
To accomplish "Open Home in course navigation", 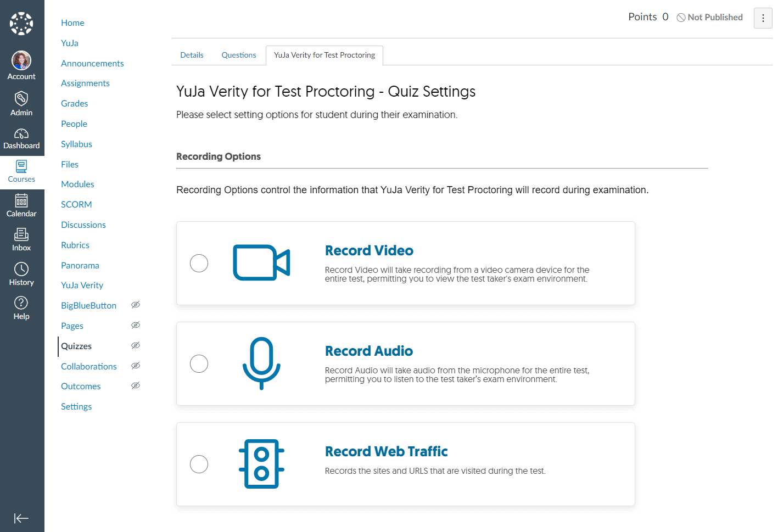I will click(x=72, y=23).
